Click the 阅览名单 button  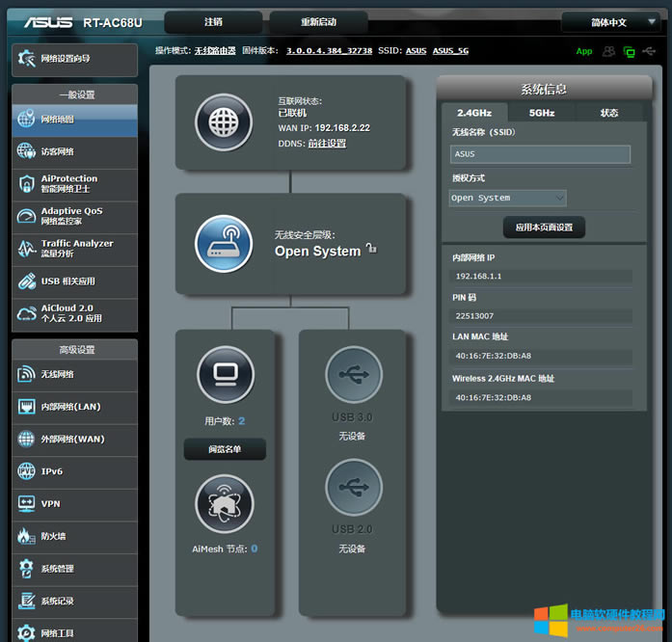tap(225, 449)
